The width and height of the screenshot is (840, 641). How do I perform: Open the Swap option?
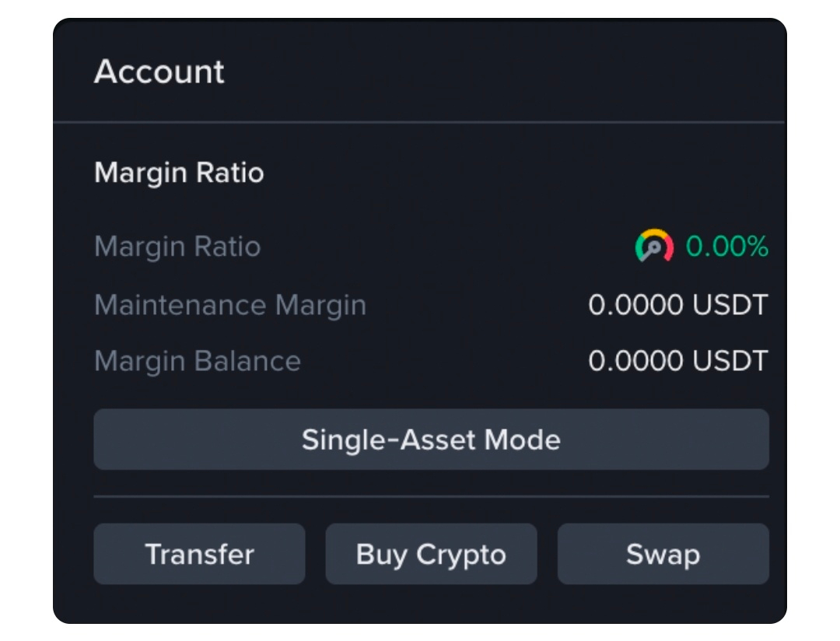coord(663,554)
